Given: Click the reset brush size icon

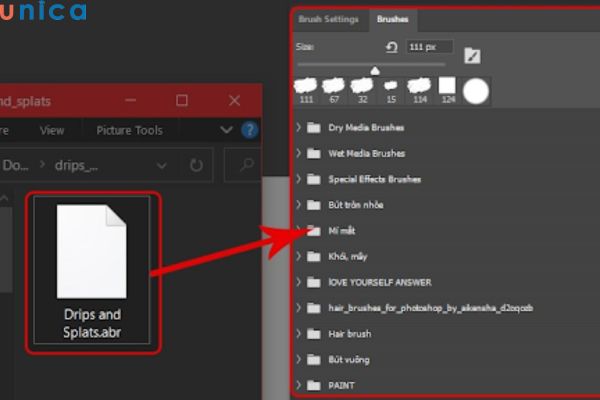Looking at the screenshot, I should [x=391, y=47].
